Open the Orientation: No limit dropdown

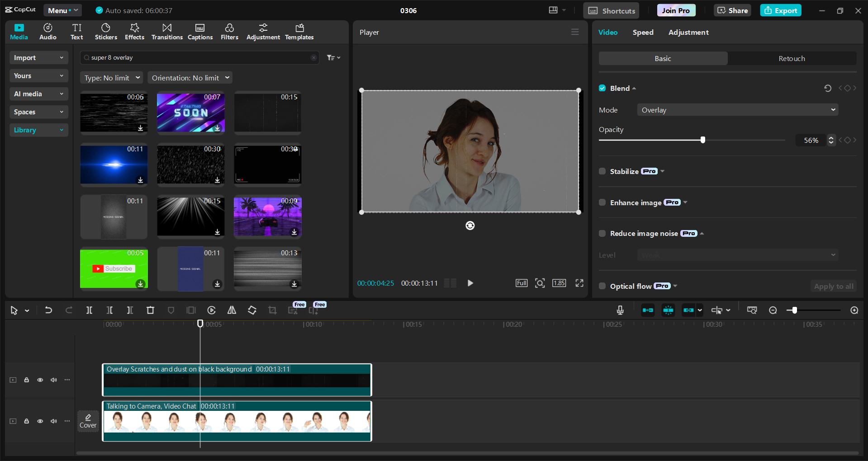190,78
